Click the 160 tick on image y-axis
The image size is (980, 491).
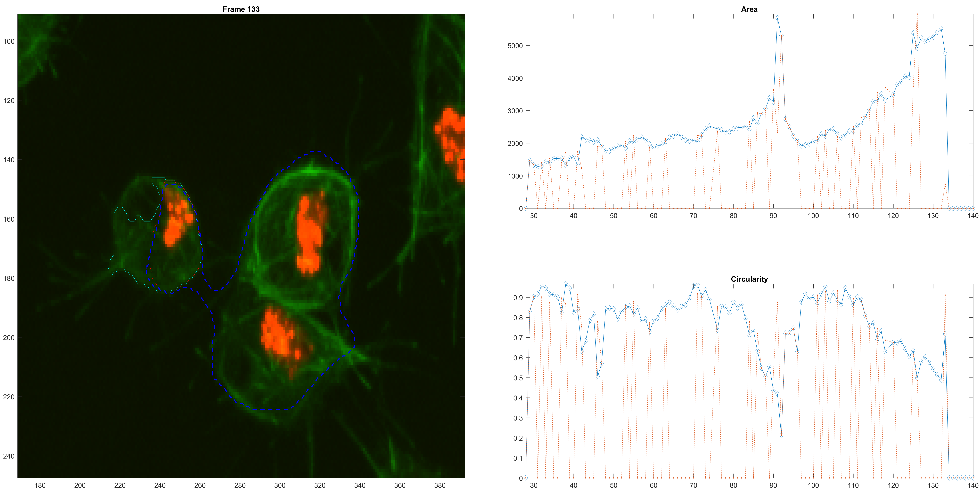click(x=9, y=219)
